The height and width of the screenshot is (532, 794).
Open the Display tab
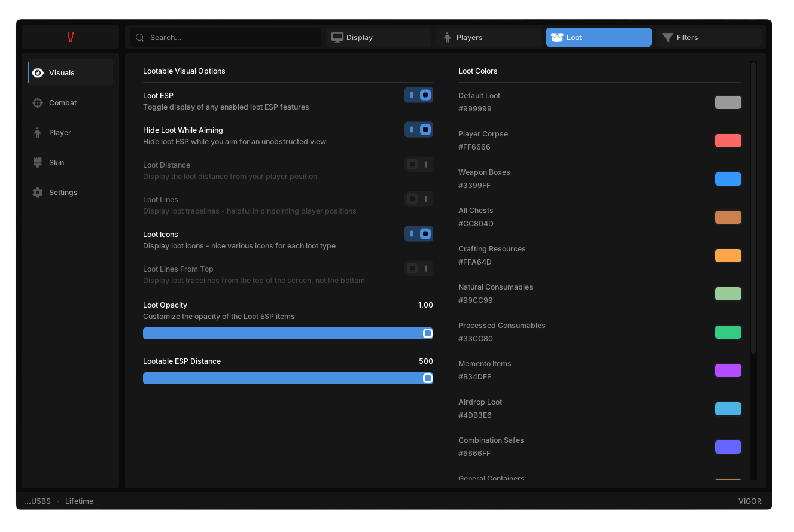(x=379, y=37)
